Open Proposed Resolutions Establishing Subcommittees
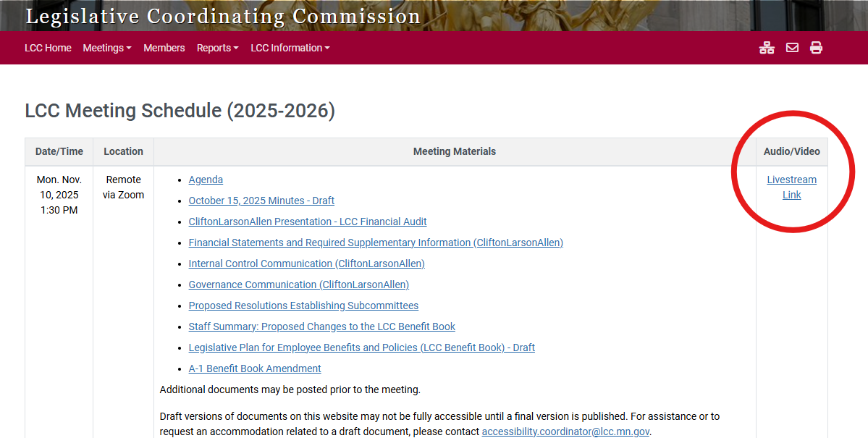 pyautogui.click(x=303, y=305)
